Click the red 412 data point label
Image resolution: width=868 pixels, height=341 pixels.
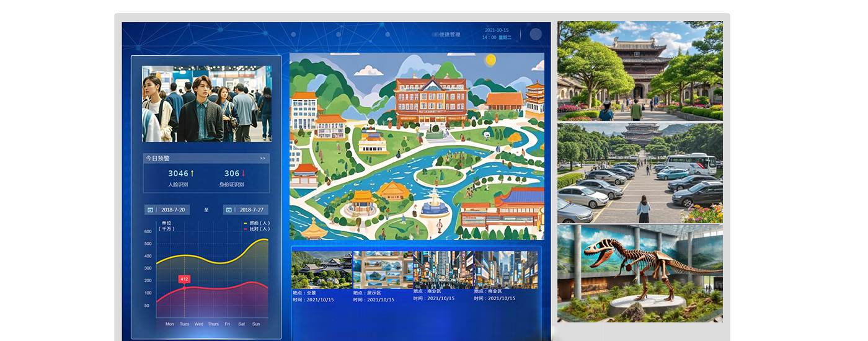tap(184, 279)
